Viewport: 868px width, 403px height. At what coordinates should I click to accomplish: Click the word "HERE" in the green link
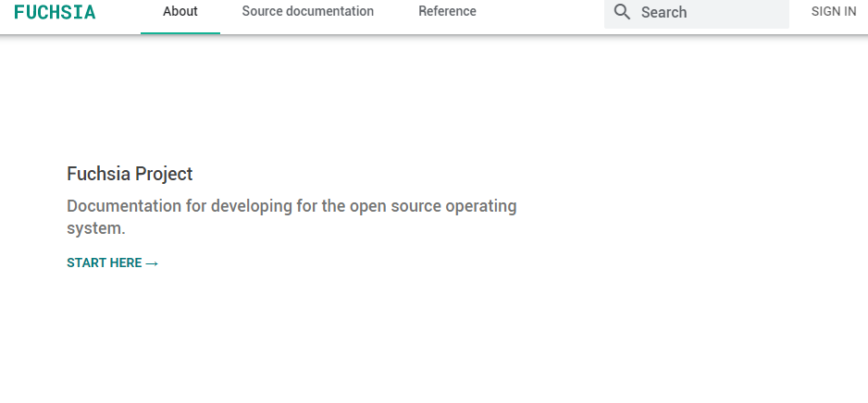[x=126, y=263]
